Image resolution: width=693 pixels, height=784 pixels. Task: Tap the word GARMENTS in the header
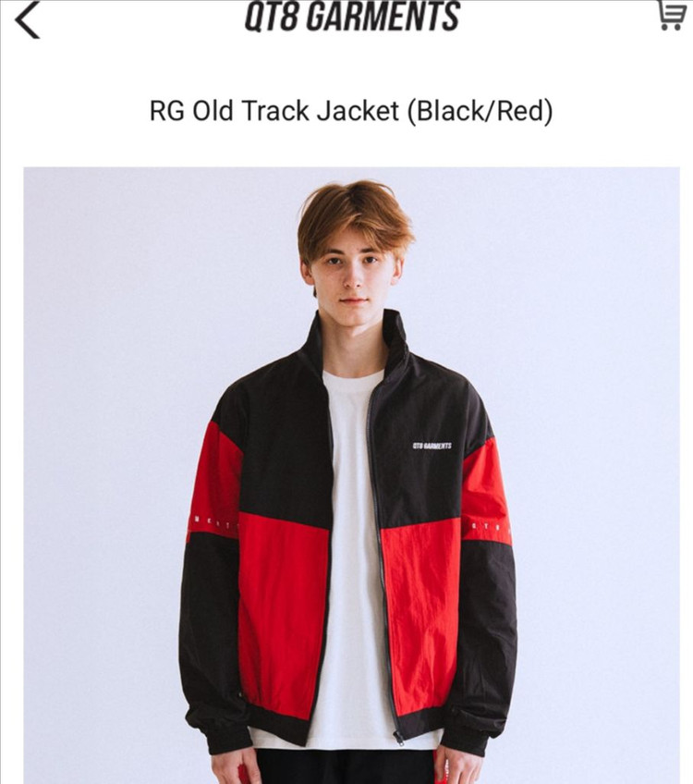[x=383, y=16]
